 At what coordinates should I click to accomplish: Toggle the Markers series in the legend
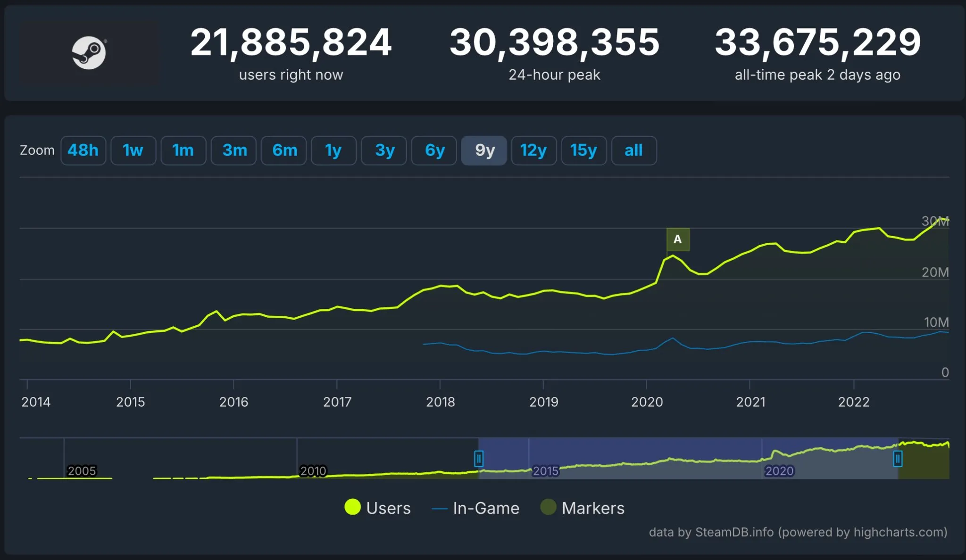coord(583,508)
